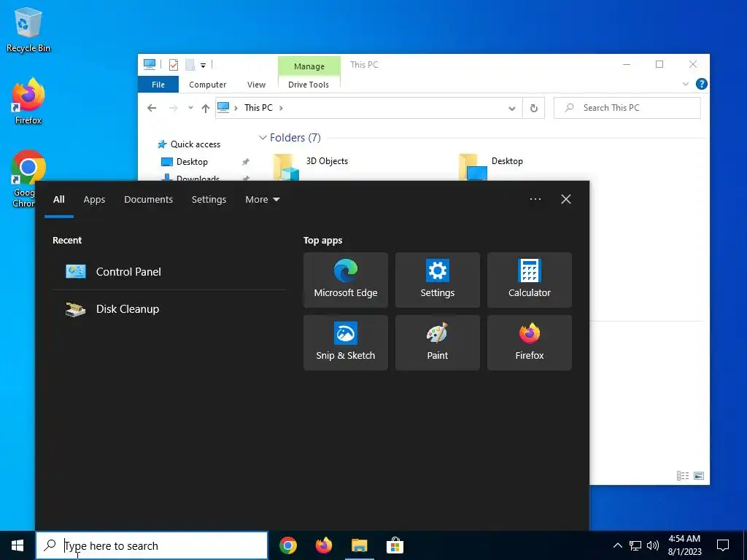747x560 pixels.
Task: Open Microsoft Store from the taskbar
Action: (395, 545)
